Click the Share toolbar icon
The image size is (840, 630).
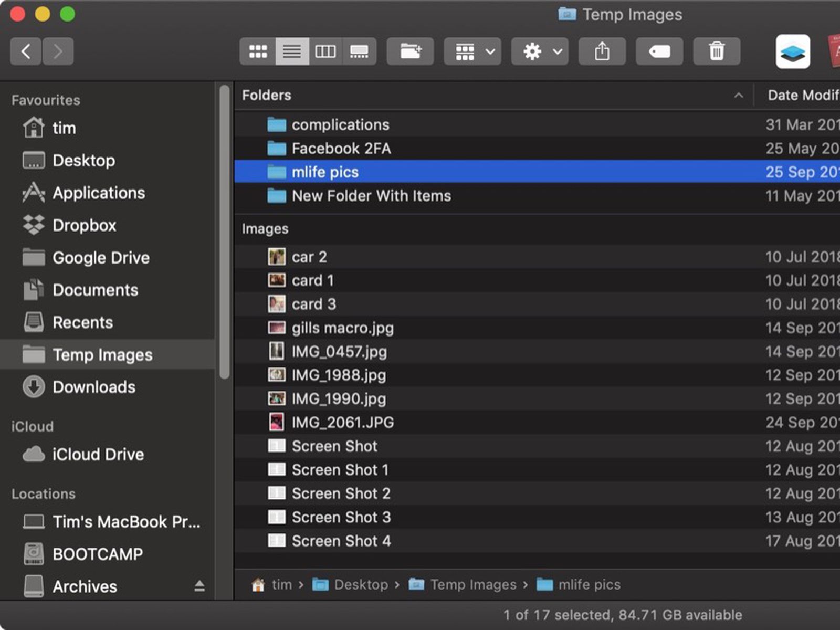point(602,51)
